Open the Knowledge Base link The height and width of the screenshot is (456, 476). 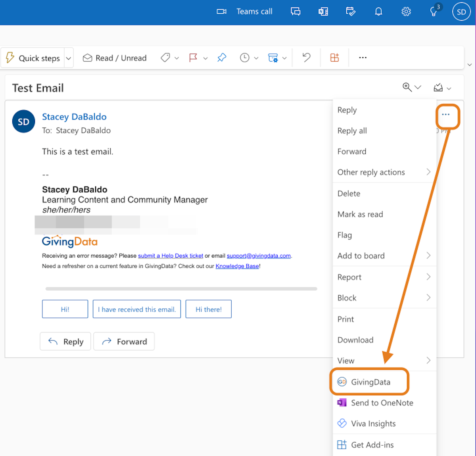point(237,266)
